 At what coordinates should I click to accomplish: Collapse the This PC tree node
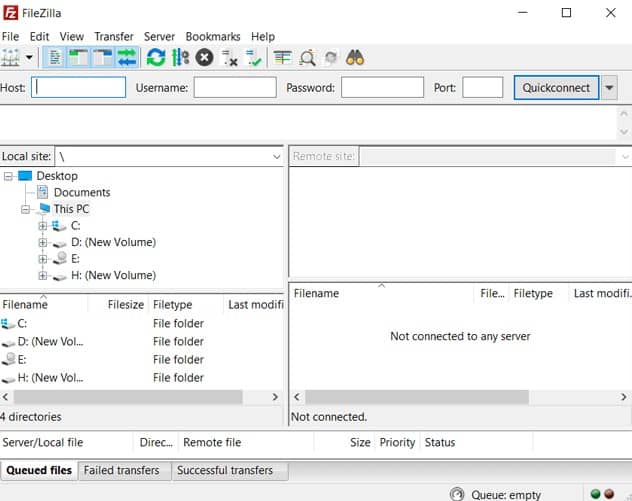pos(26,209)
